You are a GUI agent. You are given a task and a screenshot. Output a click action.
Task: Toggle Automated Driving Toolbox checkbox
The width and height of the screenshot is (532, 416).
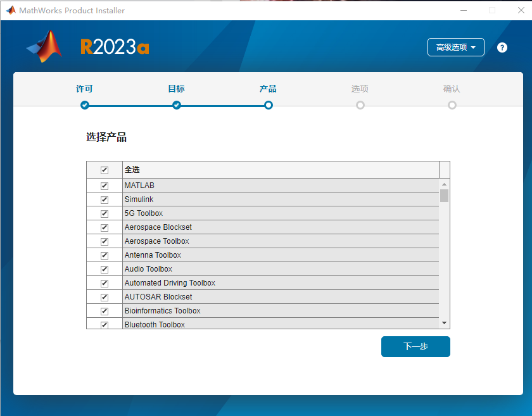(x=104, y=283)
